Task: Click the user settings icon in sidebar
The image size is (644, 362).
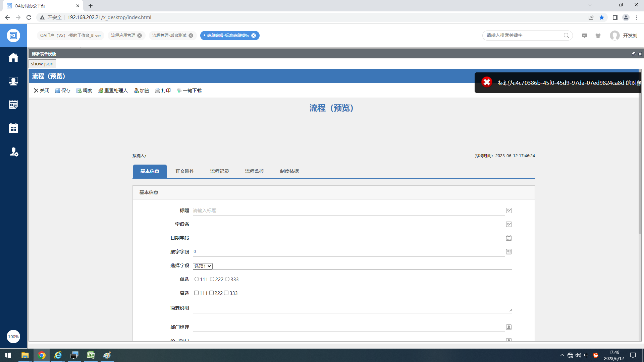Action: (x=13, y=152)
